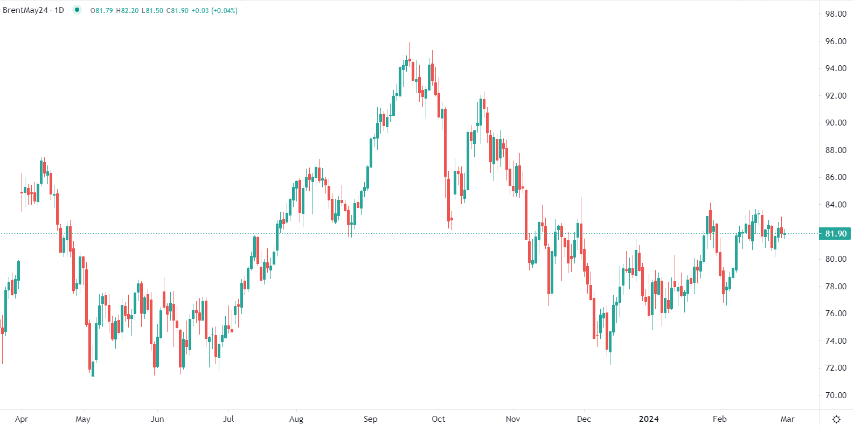Click the current price label 81.90
868x438 pixels.
point(835,234)
